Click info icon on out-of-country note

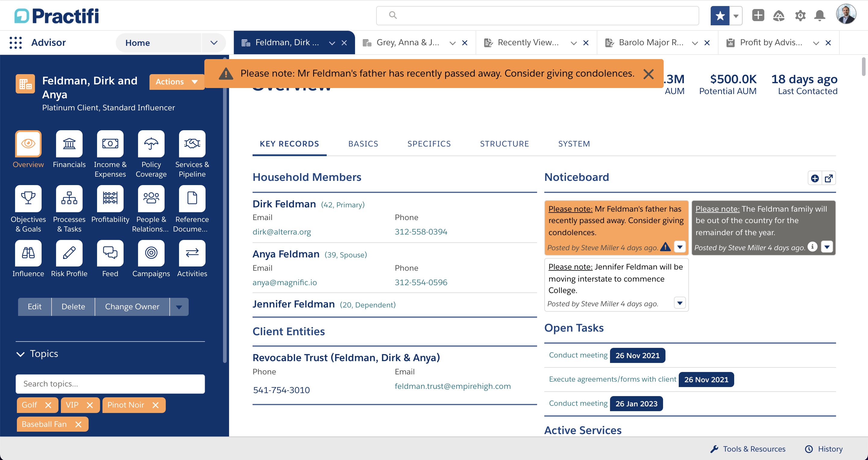[x=813, y=247]
